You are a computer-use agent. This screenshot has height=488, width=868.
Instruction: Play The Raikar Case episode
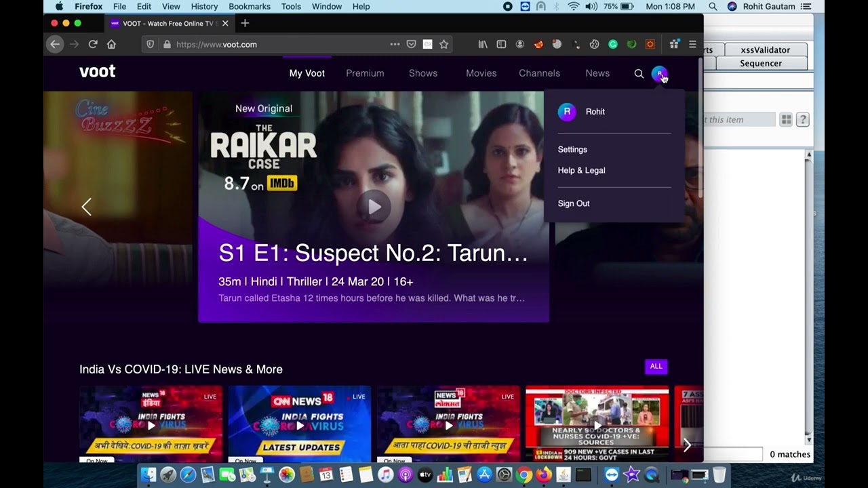[x=374, y=207]
